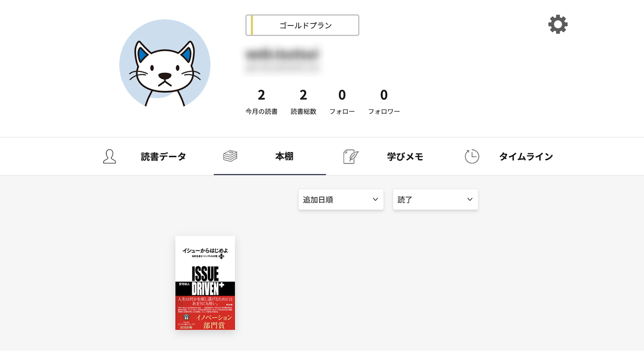
Task: Open settings via the gear icon
Action: click(x=558, y=24)
